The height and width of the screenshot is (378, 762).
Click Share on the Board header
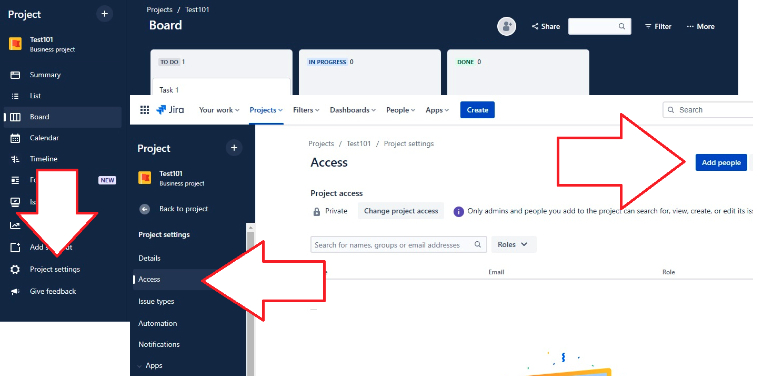[546, 27]
